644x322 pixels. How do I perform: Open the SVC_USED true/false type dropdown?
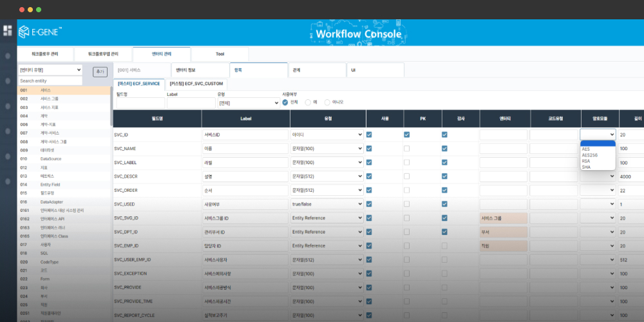327,204
